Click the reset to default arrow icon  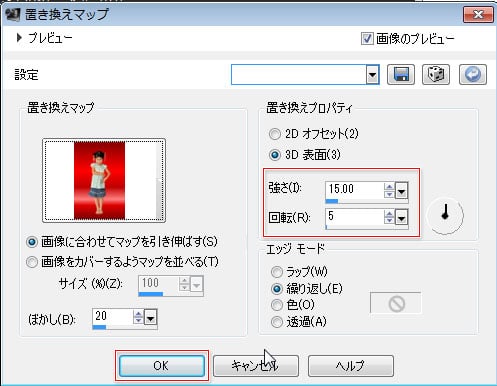473,74
